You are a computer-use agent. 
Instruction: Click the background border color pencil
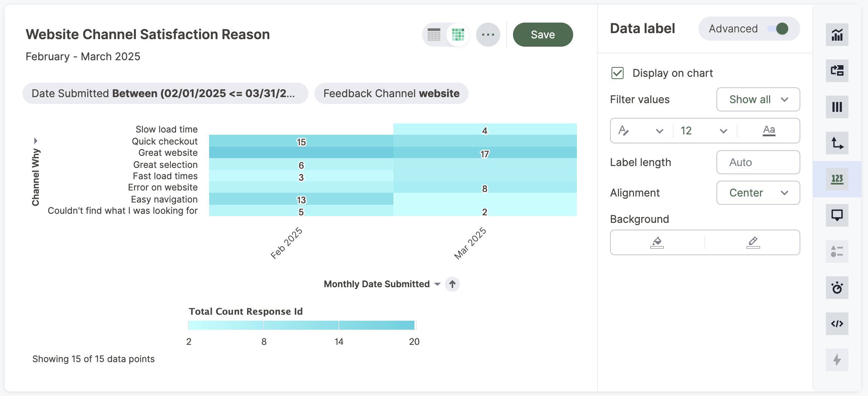(753, 242)
